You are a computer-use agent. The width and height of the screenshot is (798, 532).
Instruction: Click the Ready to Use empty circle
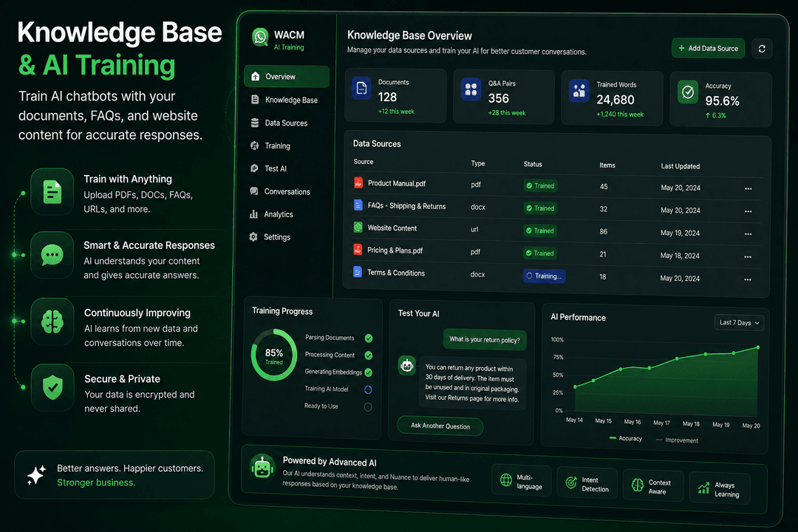tap(368, 407)
